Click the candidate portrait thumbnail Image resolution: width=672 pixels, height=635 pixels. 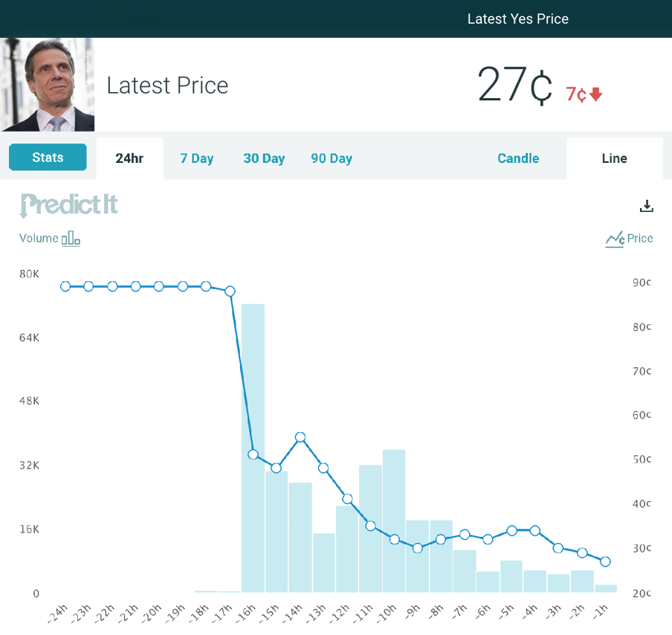tap(48, 85)
